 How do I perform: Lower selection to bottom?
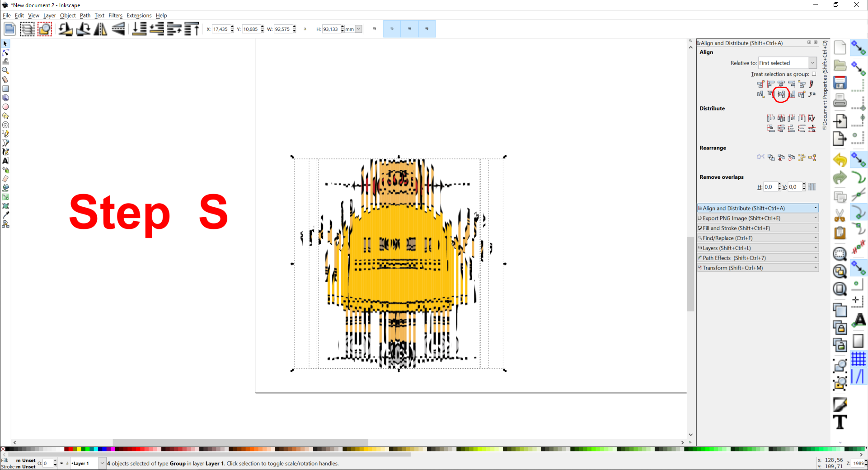(139, 29)
